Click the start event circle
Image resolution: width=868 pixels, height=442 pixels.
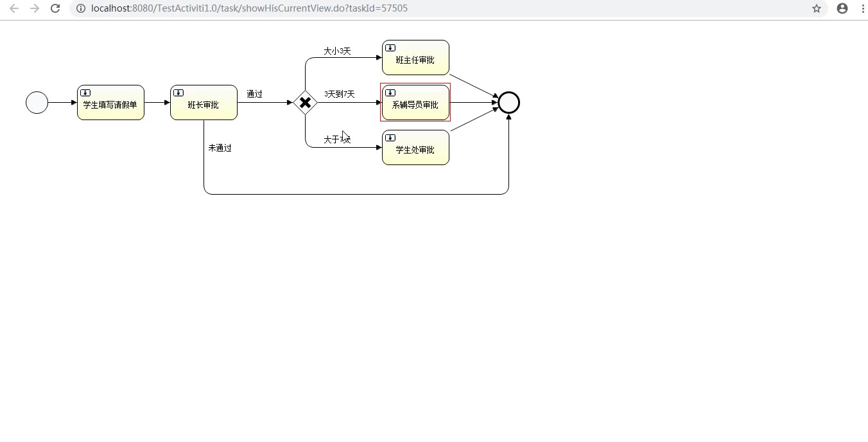point(37,103)
